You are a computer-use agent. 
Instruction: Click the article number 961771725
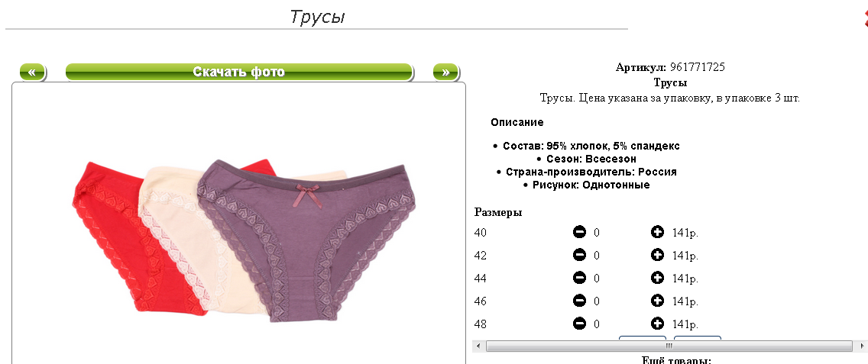click(698, 67)
